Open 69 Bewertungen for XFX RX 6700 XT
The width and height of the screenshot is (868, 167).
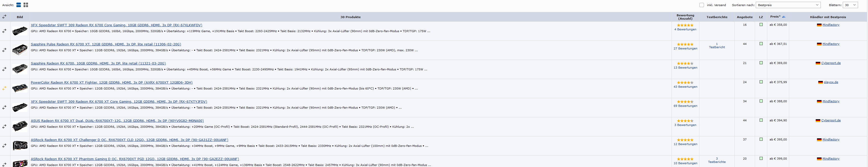pyautogui.click(x=685, y=106)
